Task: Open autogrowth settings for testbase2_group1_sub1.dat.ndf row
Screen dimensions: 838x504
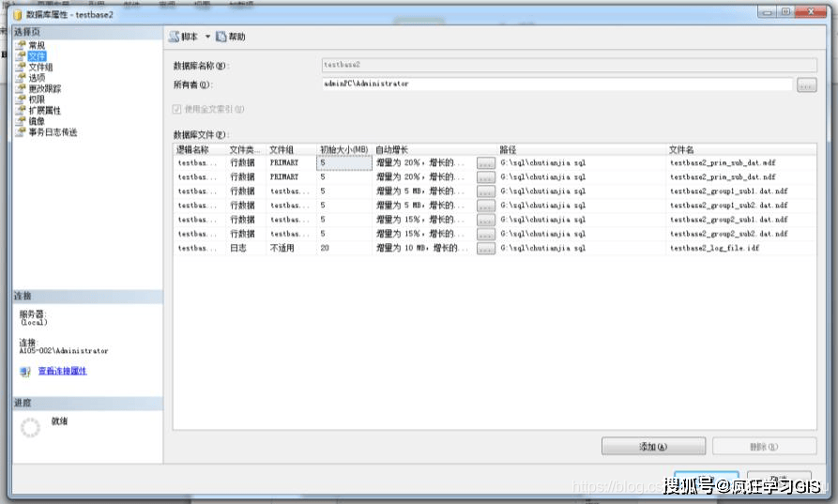Action: click(x=486, y=191)
